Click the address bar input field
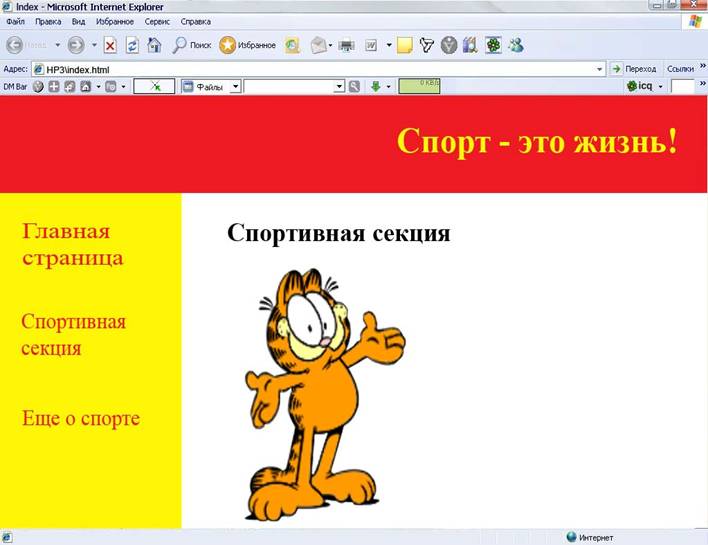Screen dimensions: 708x545 point(318,70)
